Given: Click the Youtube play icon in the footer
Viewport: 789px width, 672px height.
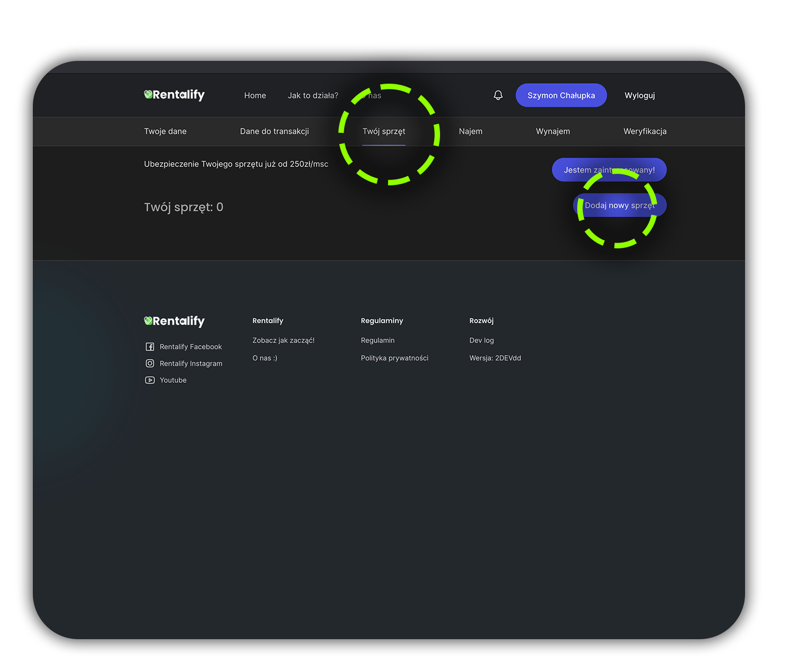Looking at the screenshot, I should [x=150, y=380].
